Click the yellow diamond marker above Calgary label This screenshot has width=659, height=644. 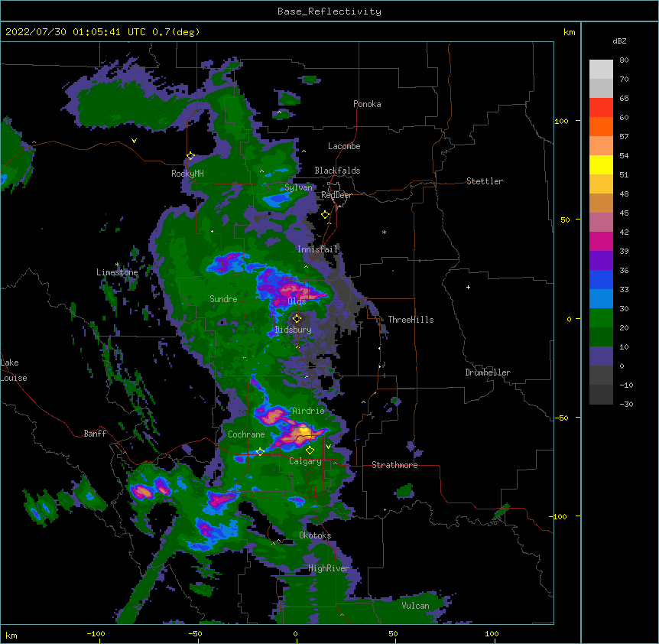point(310,450)
